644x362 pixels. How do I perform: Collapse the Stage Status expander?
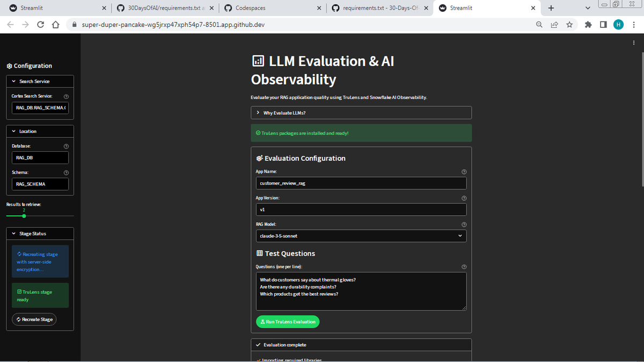[40, 234]
